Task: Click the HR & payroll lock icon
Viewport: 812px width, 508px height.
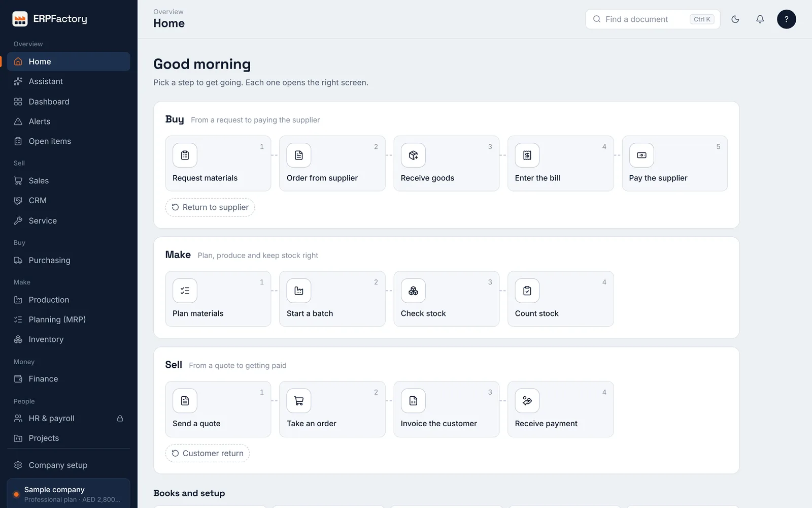Action: (x=120, y=419)
